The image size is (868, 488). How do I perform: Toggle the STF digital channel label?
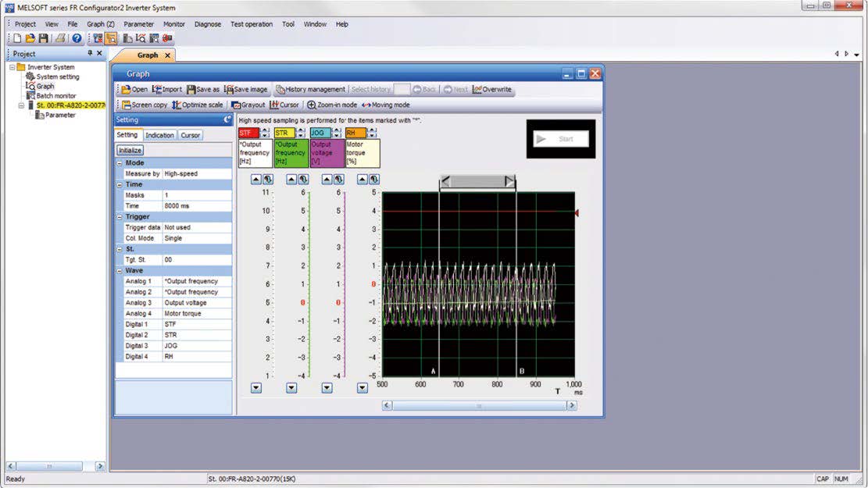click(x=248, y=133)
